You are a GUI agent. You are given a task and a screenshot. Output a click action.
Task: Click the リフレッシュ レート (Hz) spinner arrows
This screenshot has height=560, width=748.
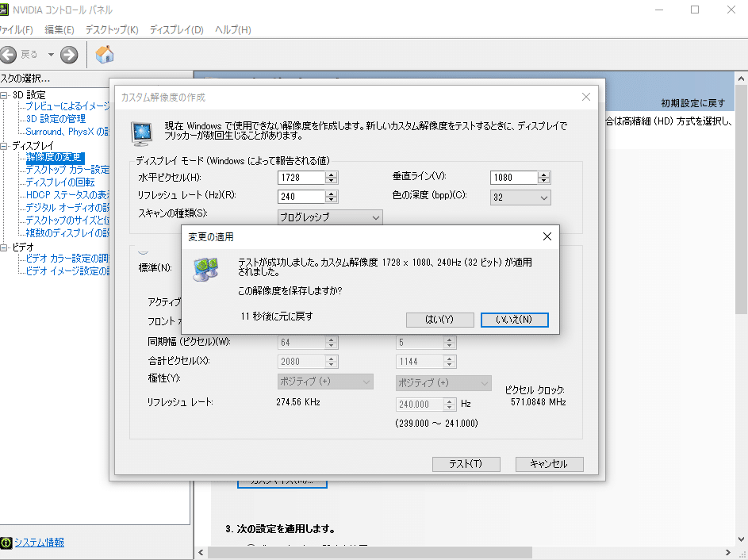(332, 197)
